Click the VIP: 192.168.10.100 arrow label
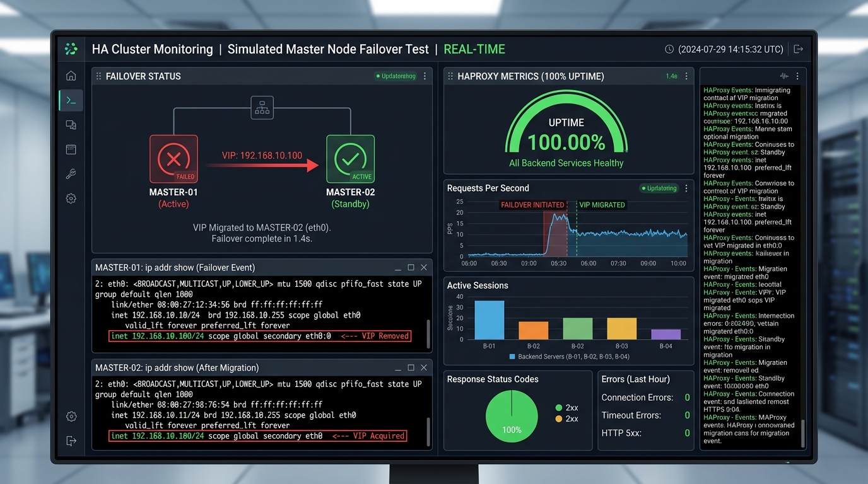 (262, 155)
